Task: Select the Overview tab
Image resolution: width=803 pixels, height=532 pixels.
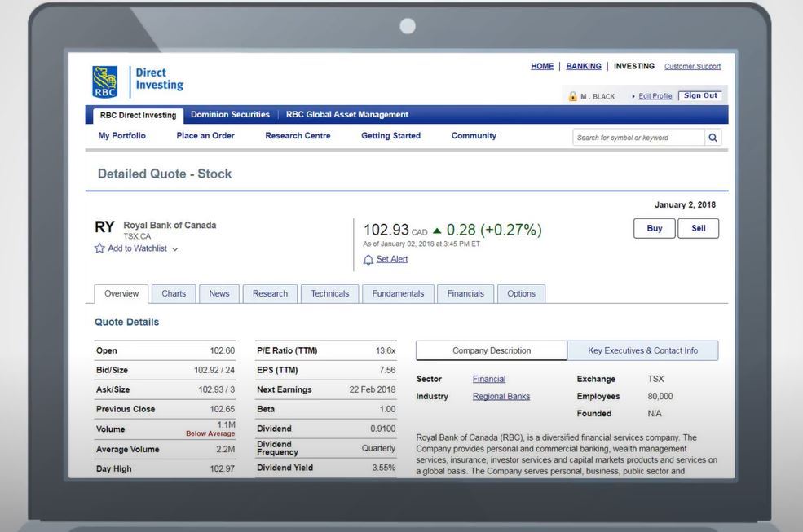Action: pos(121,294)
